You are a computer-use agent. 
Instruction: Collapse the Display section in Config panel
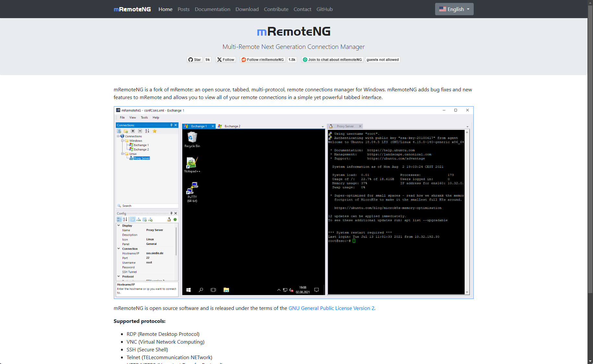pyautogui.click(x=119, y=225)
